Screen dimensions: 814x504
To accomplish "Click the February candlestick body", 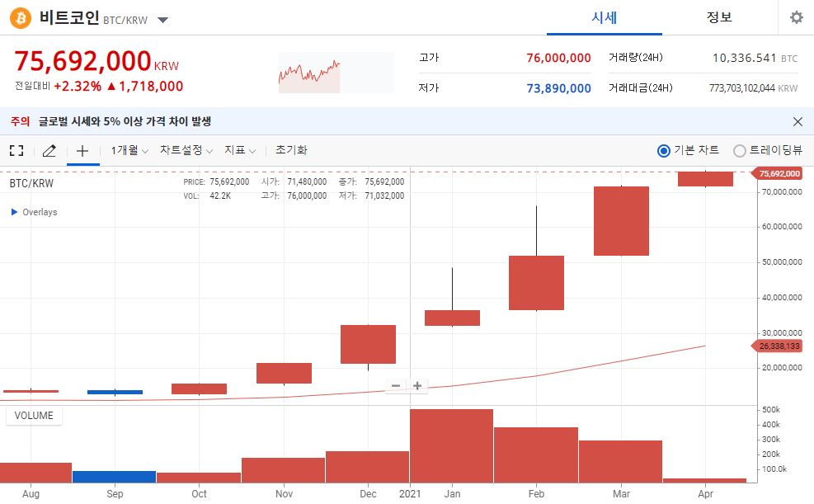I will (536, 283).
